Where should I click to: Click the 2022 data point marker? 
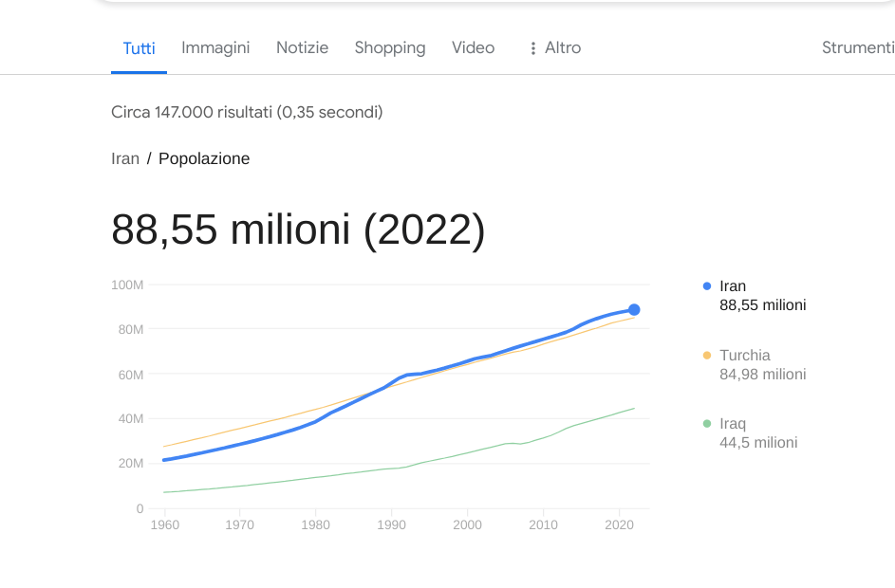pyautogui.click(x=634, y=310)
